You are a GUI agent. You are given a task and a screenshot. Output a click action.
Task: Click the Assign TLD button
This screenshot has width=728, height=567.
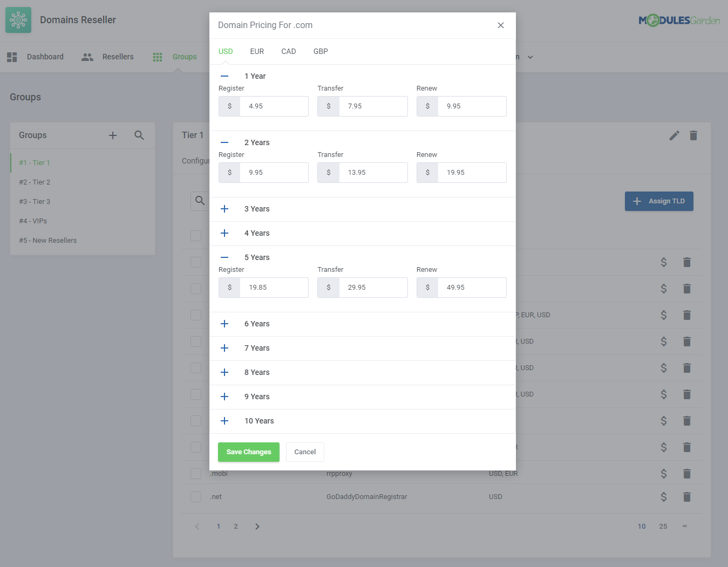pos(659,201)
